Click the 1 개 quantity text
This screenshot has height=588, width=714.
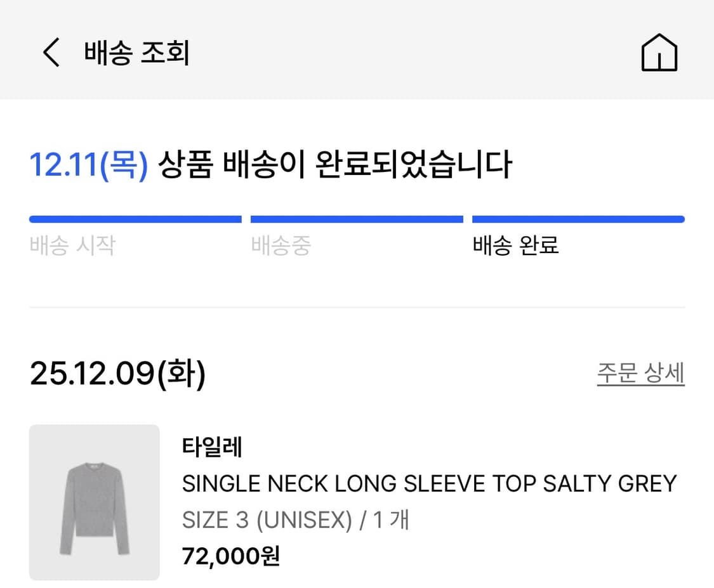[x=391, y=521]
